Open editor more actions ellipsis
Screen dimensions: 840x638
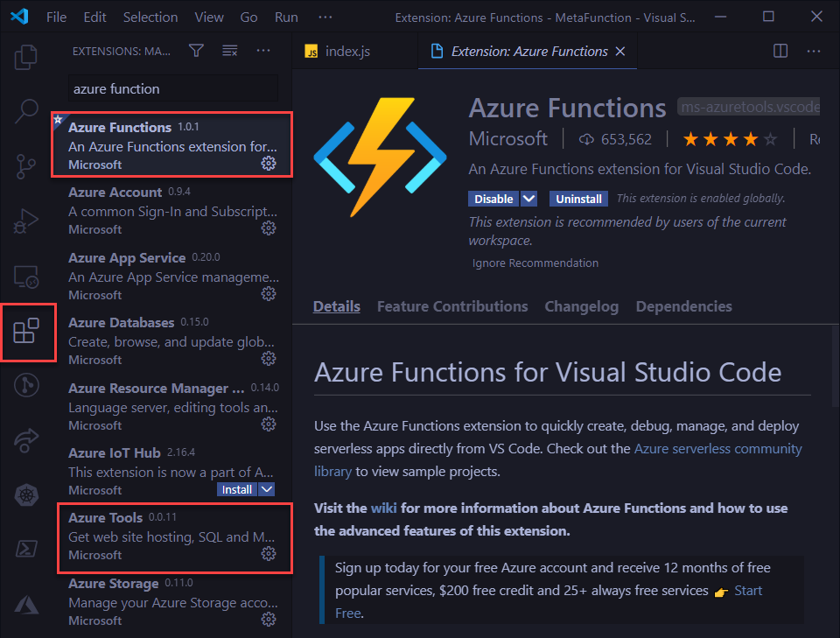click(x=814, y=51)
